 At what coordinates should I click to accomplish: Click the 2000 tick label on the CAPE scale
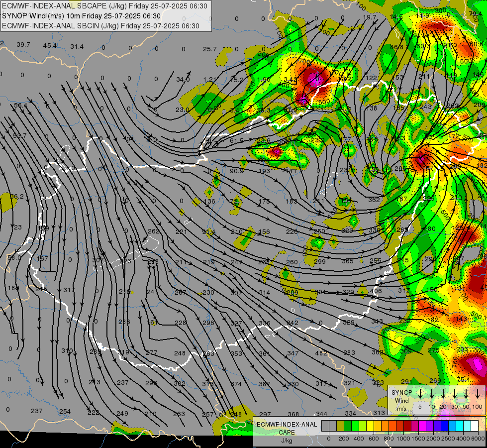(433, 439)
